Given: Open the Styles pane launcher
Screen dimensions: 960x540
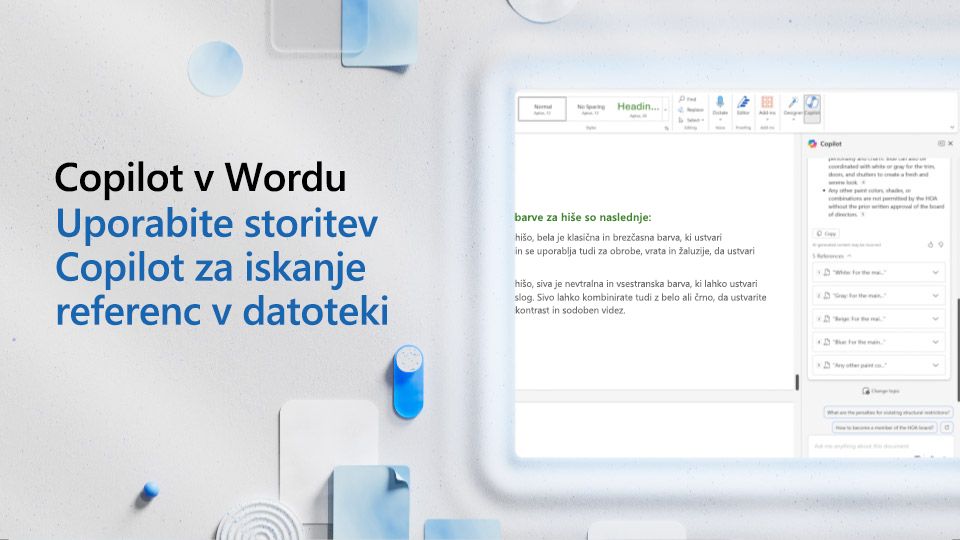Looking at the screenshot, I should pyautogui.click(x=667, y=128).
